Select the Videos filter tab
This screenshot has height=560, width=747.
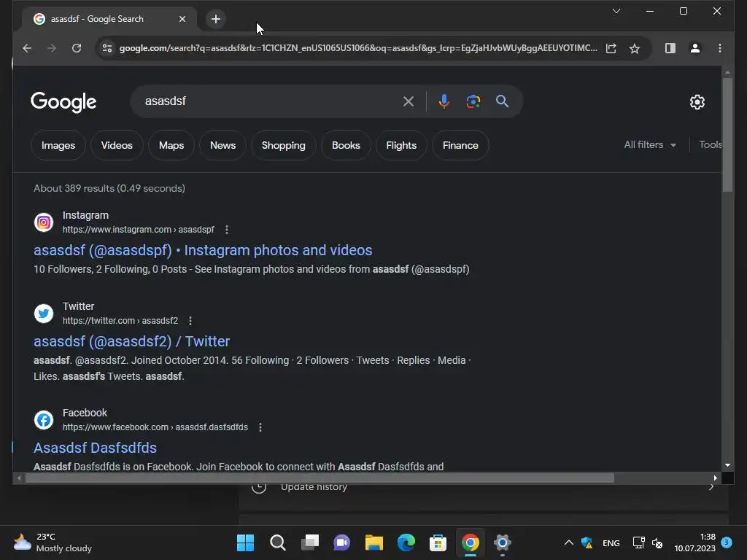click(x=117, y=145)
